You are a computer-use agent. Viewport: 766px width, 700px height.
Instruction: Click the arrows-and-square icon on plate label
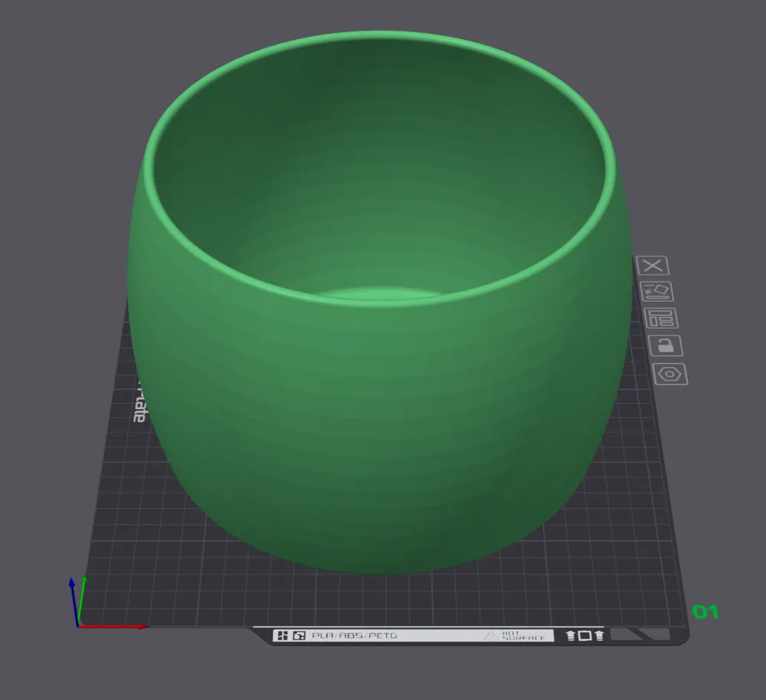click(584, 636)
